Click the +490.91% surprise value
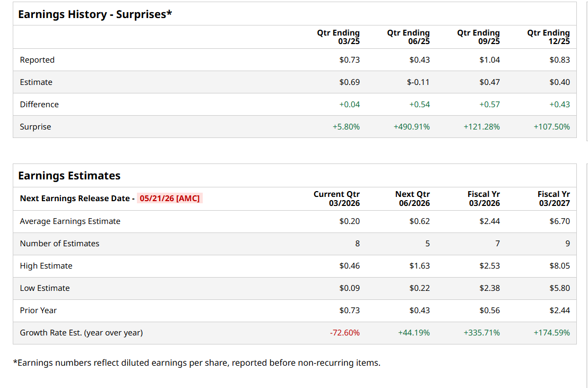 [412, 127]
